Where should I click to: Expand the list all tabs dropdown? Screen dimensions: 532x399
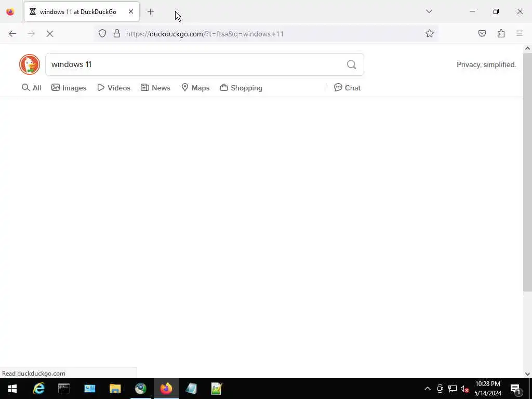(x=429, y=11)
